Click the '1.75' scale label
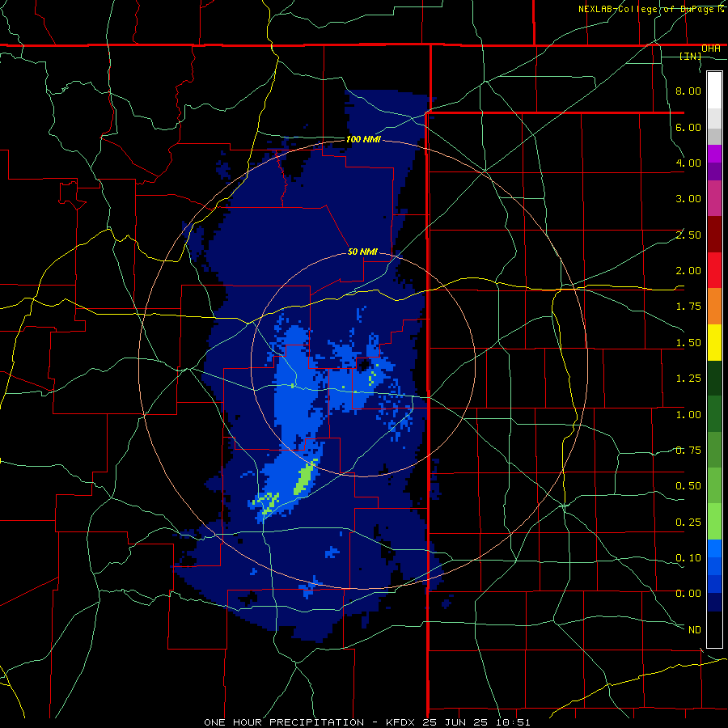 pos(688,307)
